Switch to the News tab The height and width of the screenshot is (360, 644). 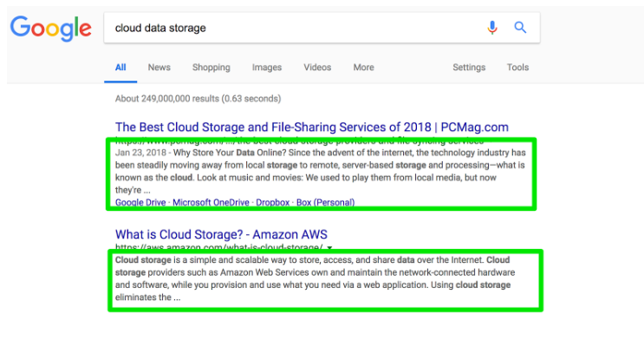tap(159, 68)
